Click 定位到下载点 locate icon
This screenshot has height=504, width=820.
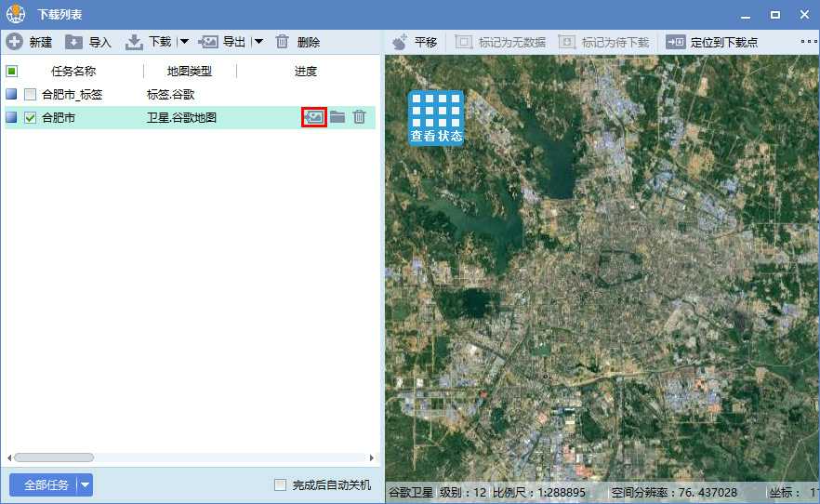676,42
